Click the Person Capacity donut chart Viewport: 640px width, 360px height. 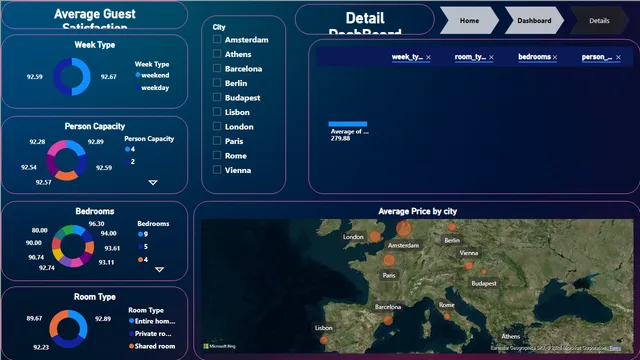[66, 160]
